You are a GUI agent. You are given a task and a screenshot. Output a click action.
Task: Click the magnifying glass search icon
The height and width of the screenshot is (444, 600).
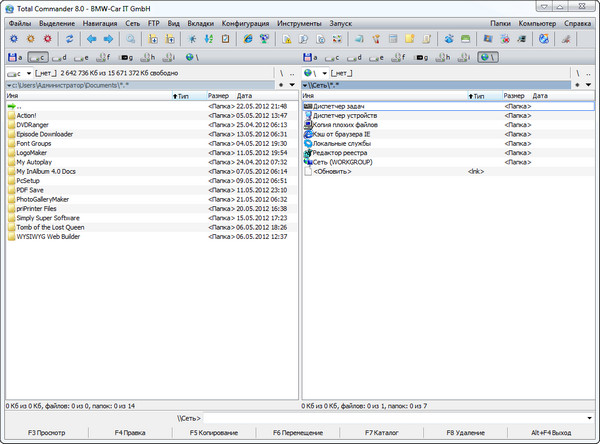[133, 38]
